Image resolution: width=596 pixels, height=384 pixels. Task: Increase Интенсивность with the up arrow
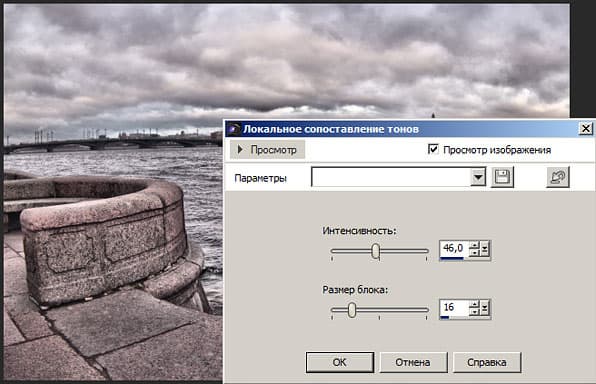click(x=474, y=245)
